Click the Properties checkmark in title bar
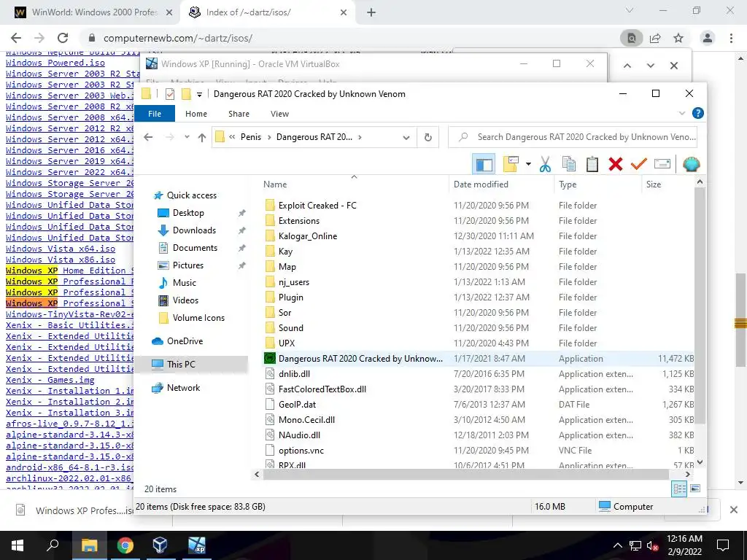The image size is (747, 560). point(169,94)
